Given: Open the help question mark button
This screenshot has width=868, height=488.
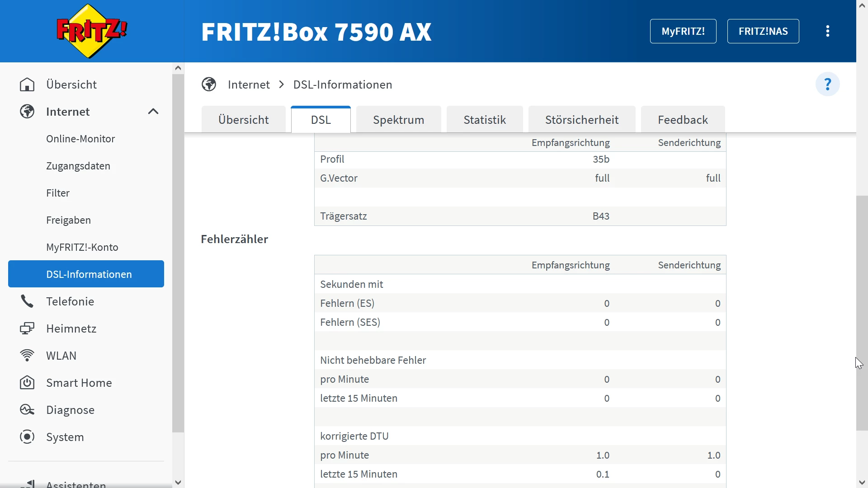Looking at the screenshot, I should (x=827, y=84).
